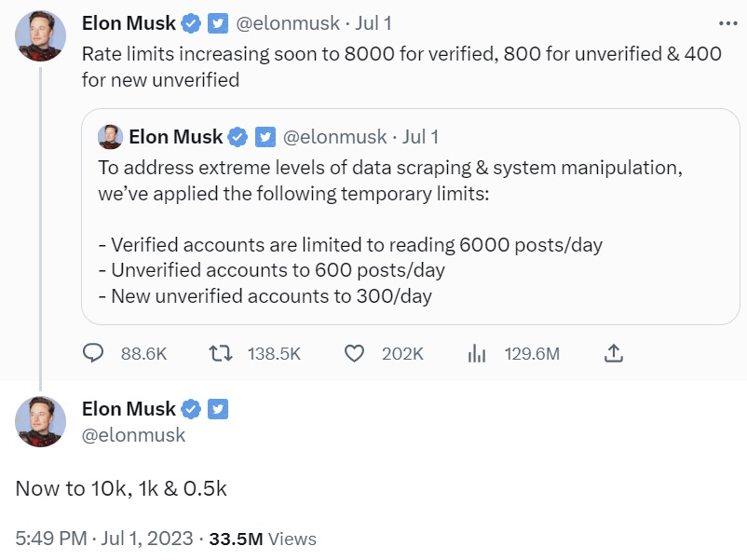
Task: Open Elon Musk's avatar on the bottom tweet
Action: coord(40,422)
